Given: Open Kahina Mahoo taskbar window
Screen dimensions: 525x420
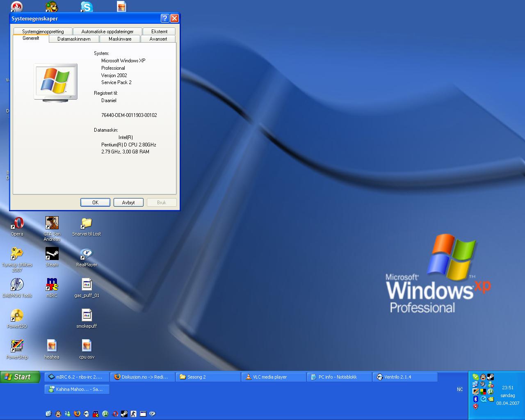Looking at the screenshot, I should point(77,389).
